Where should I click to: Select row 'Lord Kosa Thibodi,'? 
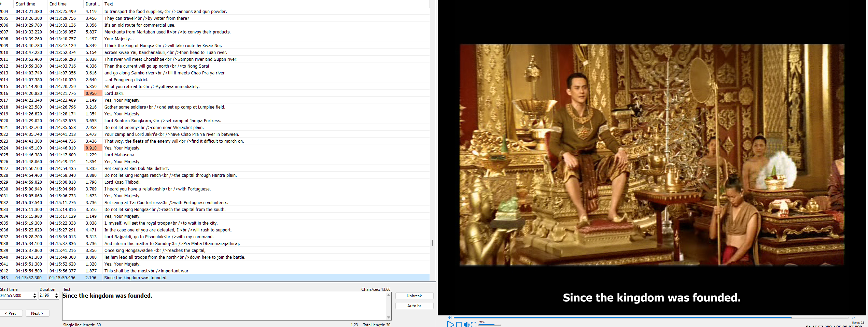click(214, 182)
